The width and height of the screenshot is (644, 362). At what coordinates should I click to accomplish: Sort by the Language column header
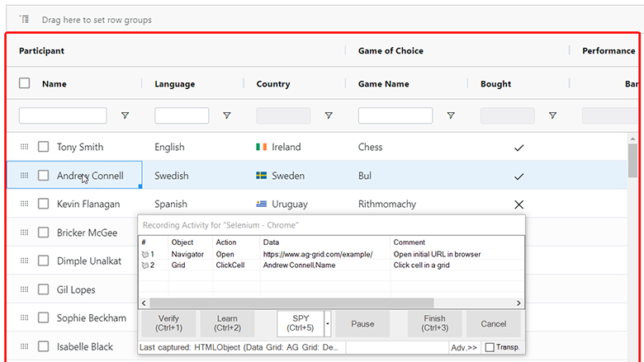[174, 84]
